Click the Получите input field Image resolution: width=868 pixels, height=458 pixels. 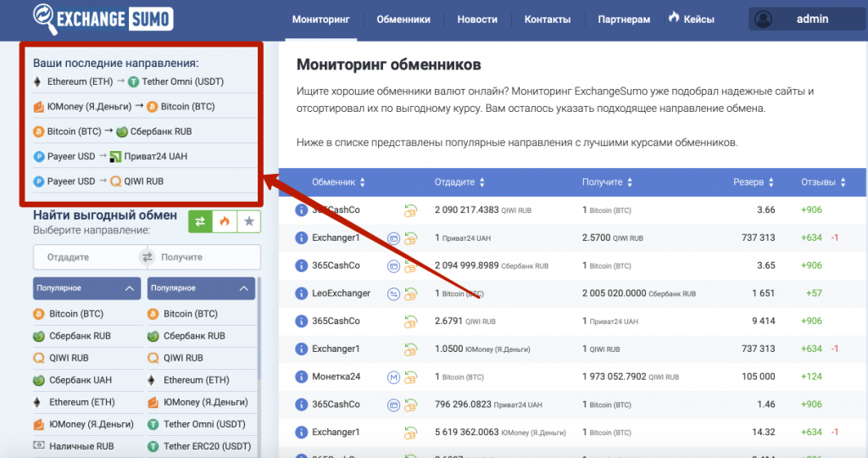(x=208, y=257)
